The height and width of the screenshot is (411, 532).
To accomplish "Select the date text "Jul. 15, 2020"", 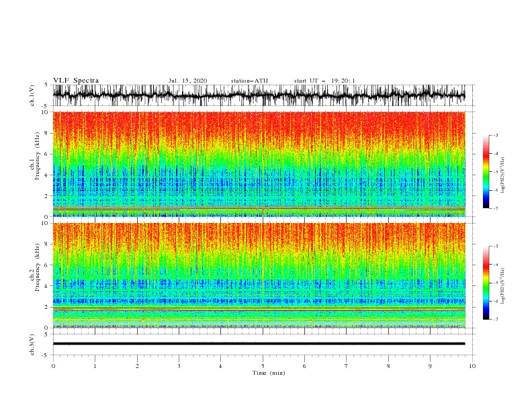I will click(x=187, y=81).
